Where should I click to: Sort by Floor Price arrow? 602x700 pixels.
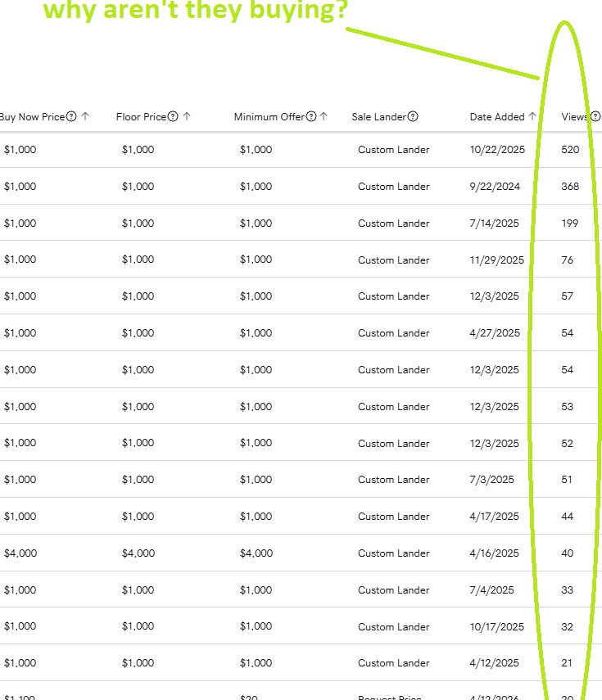[187, 116]
